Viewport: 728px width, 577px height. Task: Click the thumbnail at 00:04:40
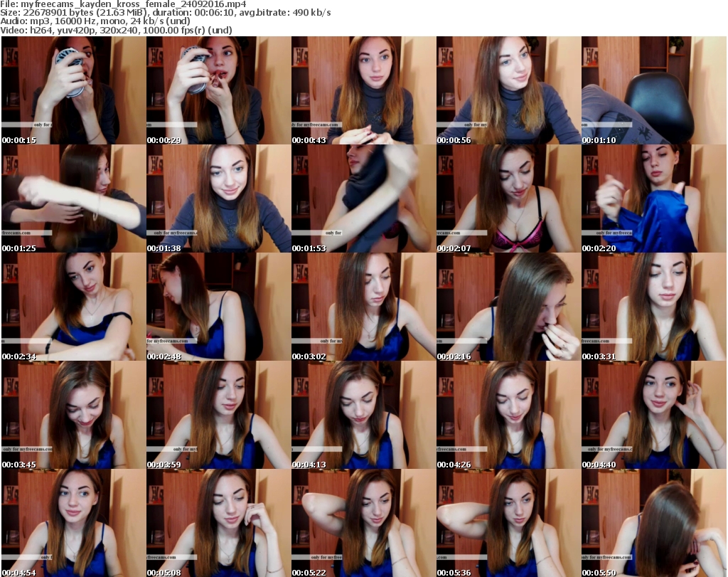click(x=654, y=415)
